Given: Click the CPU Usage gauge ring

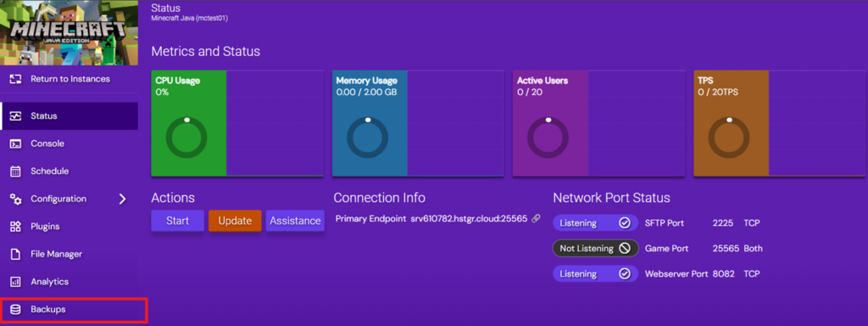Looking at the screenshot, I should (186, 138).
